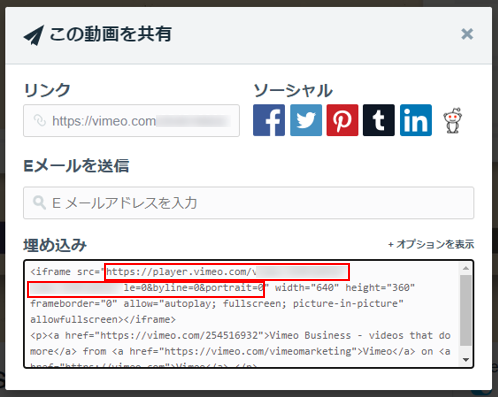This screenshot has height=397, width=498.
Task: Click the allowfullscreen></iframe> code line
Action: pos(103,320)
